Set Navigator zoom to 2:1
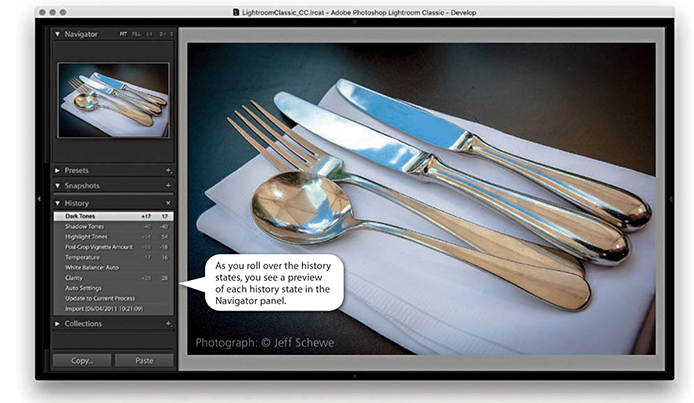 162,34
